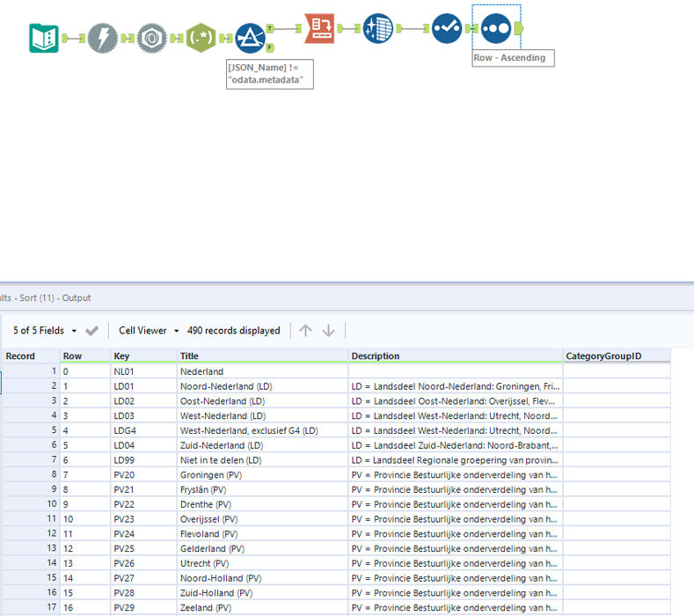The height and width of the screenshot is (616, 694).
Task: Select the Utrecht (PV) title cell
Action: click(262, 563)
